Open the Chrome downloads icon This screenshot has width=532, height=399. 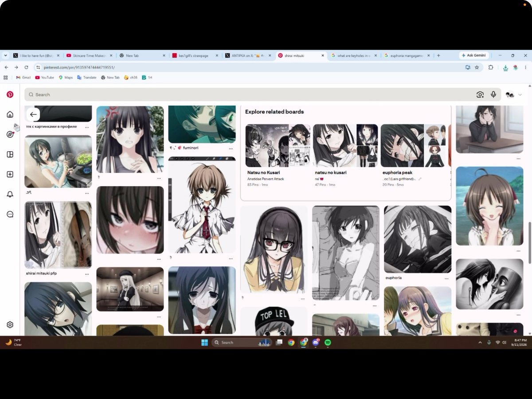(505, 67)
